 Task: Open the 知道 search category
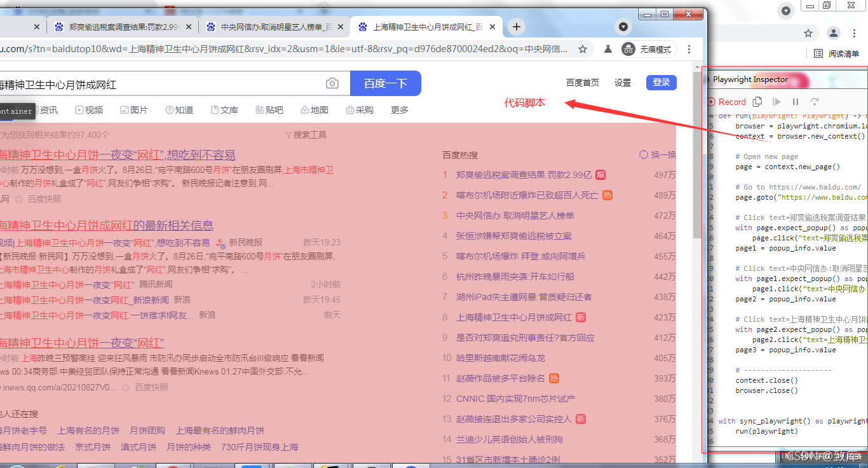[179, 110]
